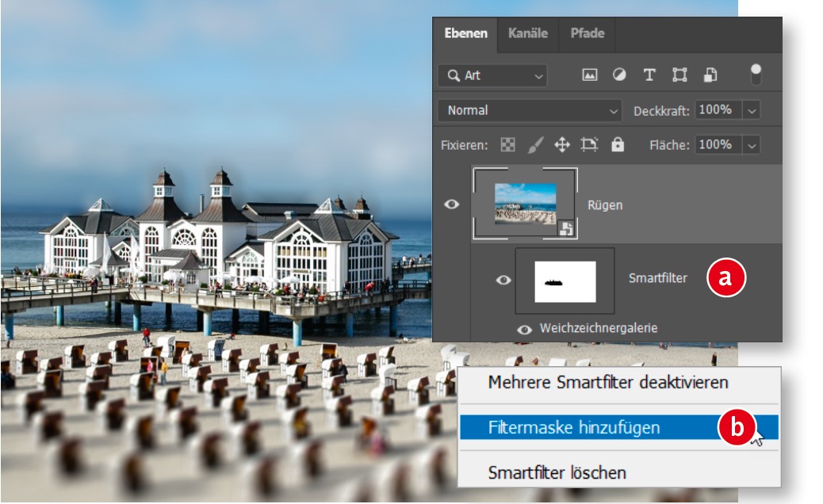Hide the Rügen layer
Image resolution: width=823 pixels, height=504 pixels.
click(452, 204)
